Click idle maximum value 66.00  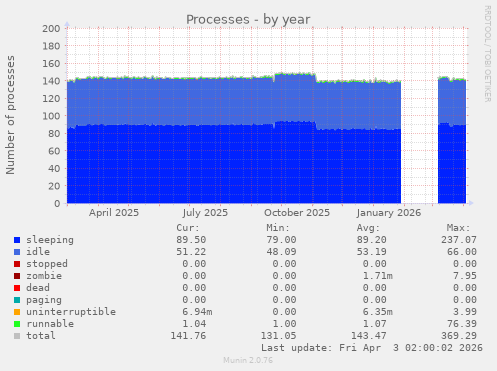pyautogui.click(x=462, y=252)
